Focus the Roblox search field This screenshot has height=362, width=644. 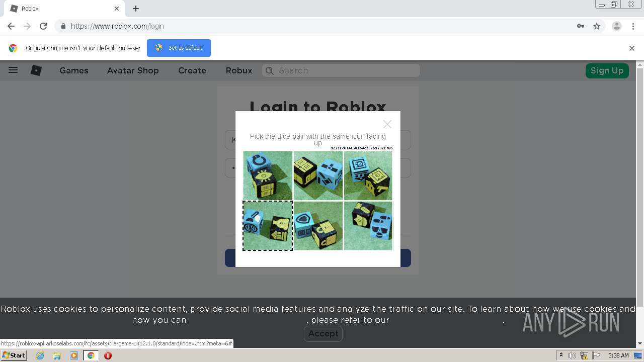[341, 70]
